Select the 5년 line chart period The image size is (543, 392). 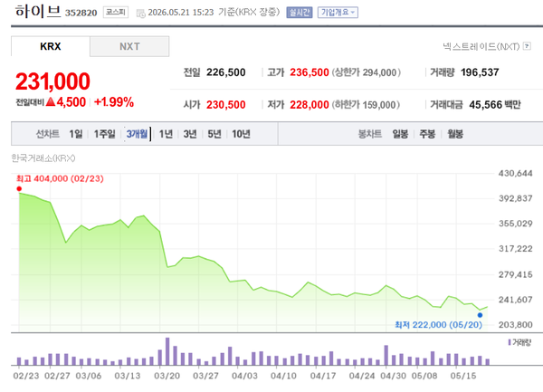[214, 134]
